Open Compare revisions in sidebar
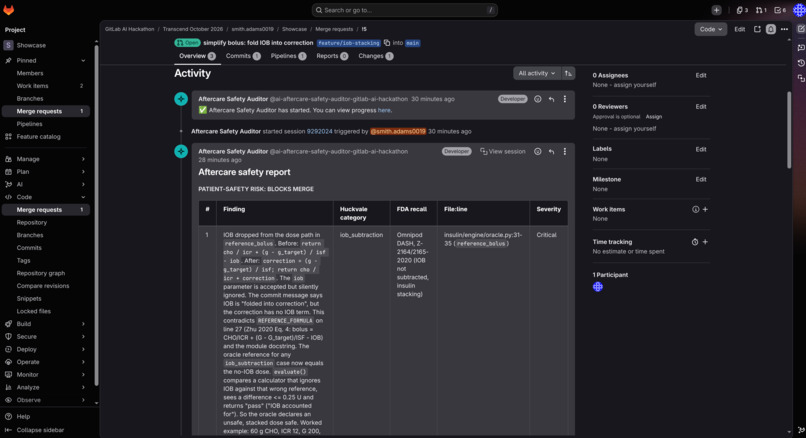The image size is (806, 438). pyautogui.click(x=43, y=286)
